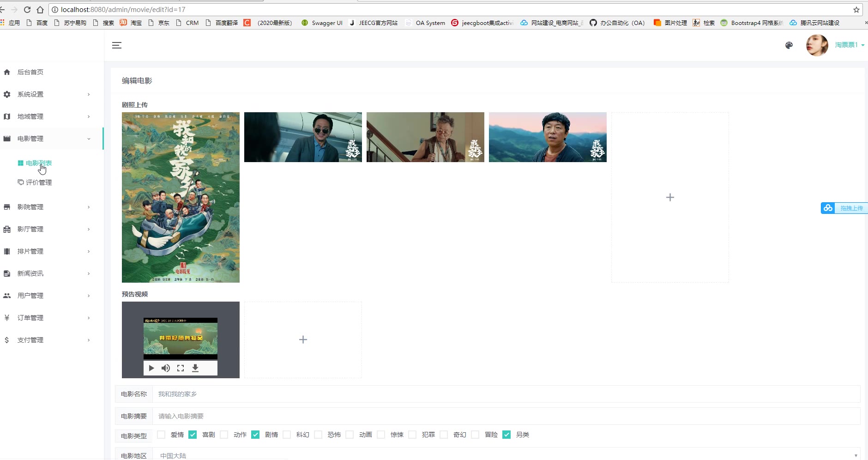Click the people icon for 用户管理
The width and height of the screenshot is (868, 460).
coord(7,296)
